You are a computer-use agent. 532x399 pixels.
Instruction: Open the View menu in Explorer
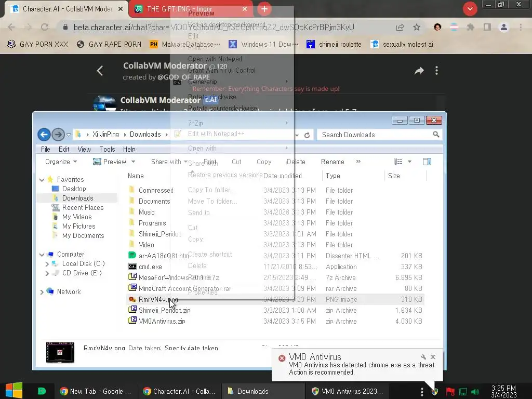pyautogui.click(x=84, y=149)
